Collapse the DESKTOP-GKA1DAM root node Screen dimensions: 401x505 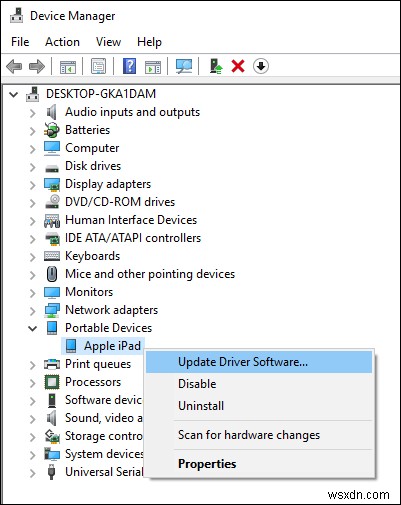click(14, 94)
